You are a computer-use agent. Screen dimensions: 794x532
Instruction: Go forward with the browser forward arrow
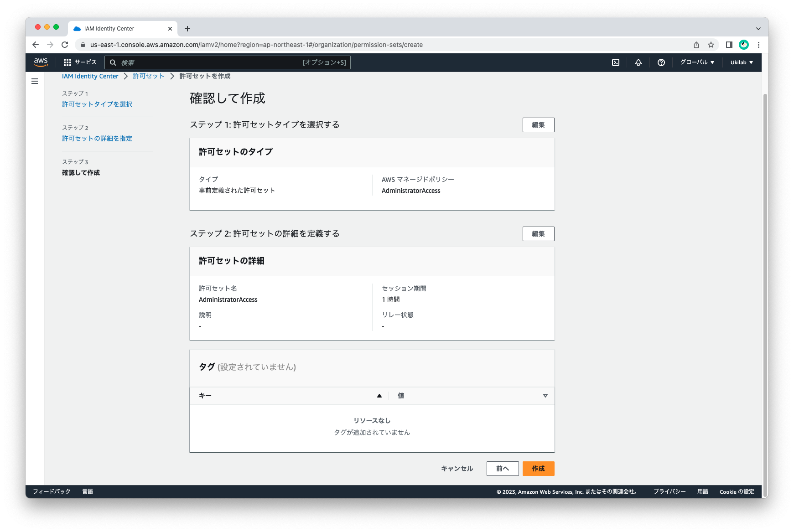tap(50, 45)
